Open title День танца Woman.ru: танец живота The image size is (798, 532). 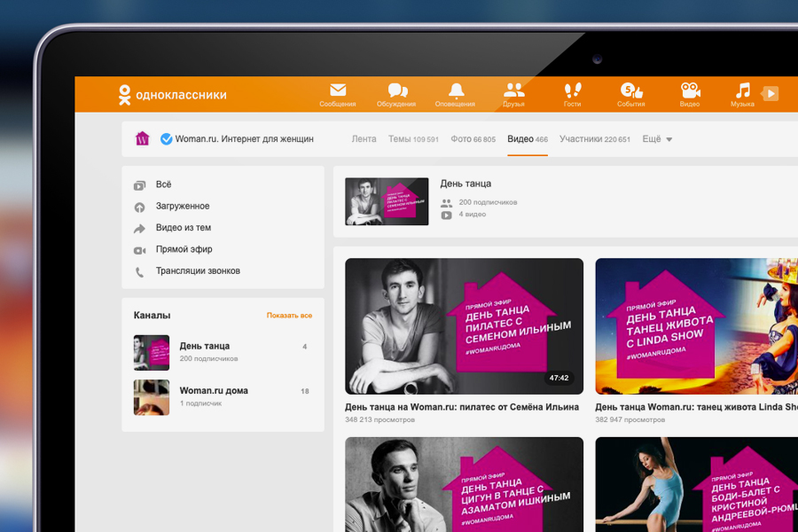pyautogui.click(x=697, y=407)
